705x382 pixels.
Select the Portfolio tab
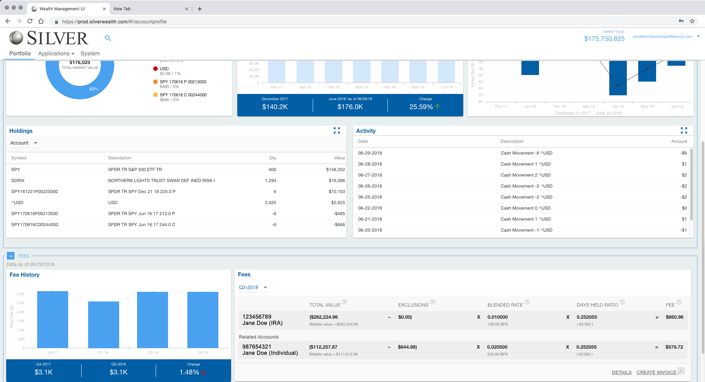coord(20,53)
